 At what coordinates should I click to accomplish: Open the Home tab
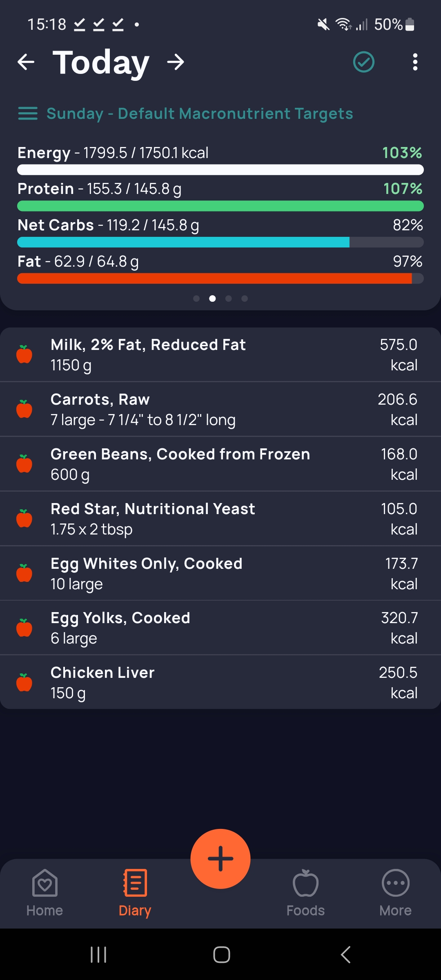click(x=45, y=893)
